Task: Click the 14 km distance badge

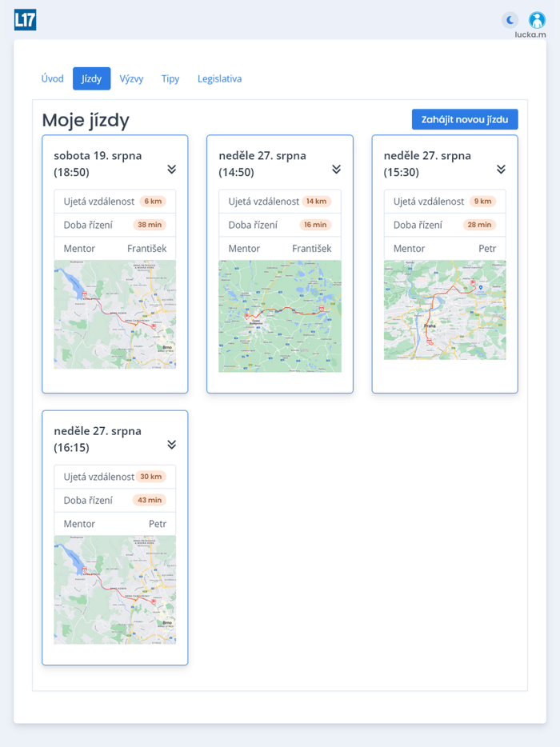Action: (317, 201)
